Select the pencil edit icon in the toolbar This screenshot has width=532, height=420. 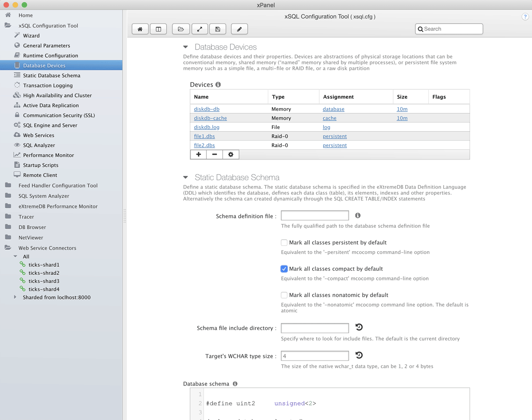pyautogui.click(x=239, y=28)
